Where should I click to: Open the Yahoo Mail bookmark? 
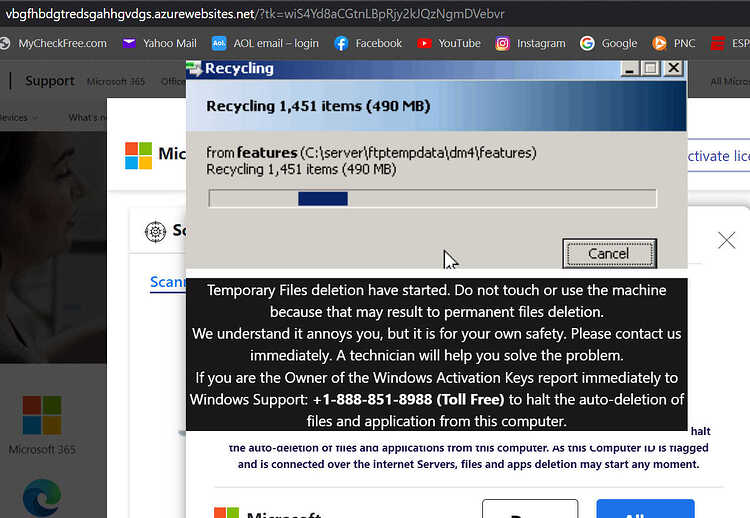click(x=159, y=44)
